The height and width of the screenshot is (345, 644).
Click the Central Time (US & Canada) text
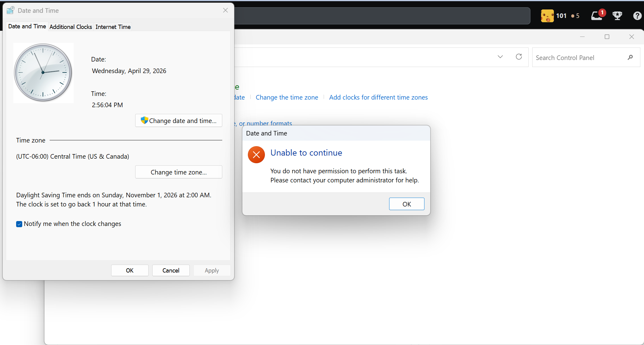pyautogui.click(x=72, y=157)
